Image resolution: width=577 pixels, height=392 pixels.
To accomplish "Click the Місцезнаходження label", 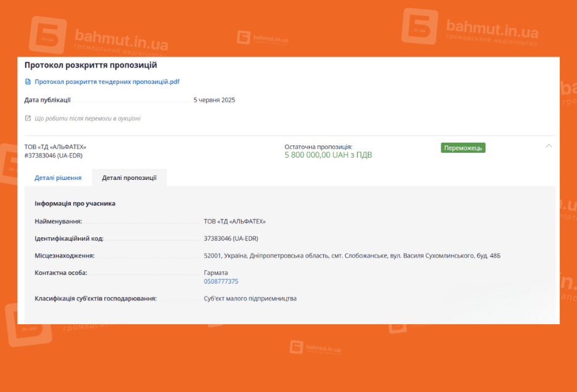I will [64, 255].
